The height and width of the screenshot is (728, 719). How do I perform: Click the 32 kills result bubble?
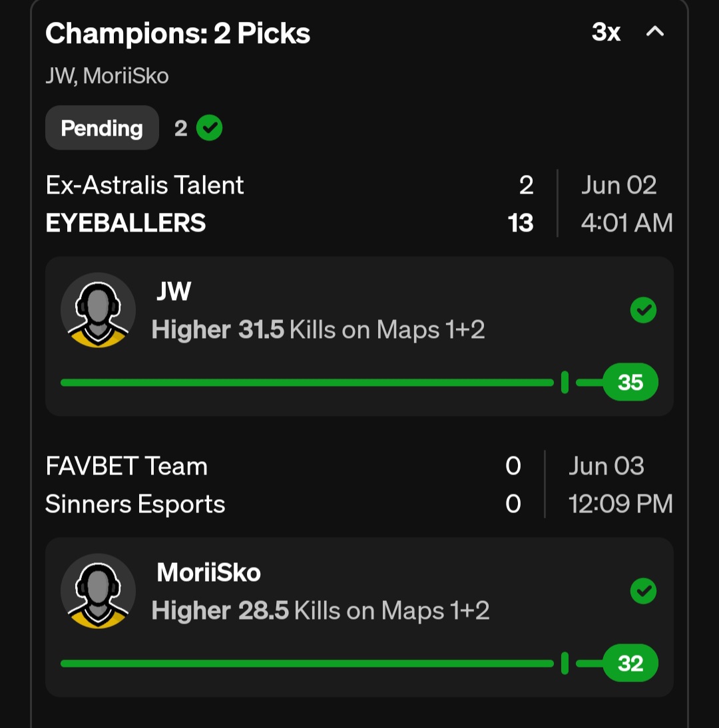point(630,663)
